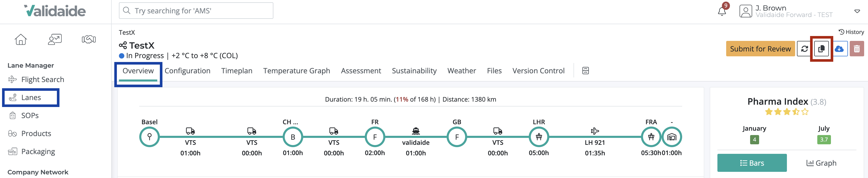Switch to Graph view
Viewport: 868px width, 178px height.
[x=821, y=163]
